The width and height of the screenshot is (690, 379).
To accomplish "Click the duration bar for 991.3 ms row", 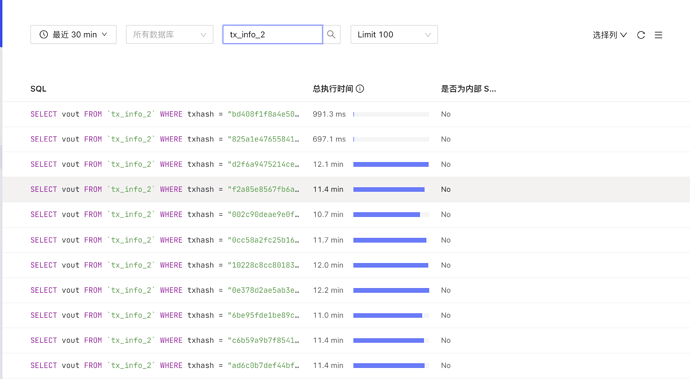I will (391, 114).
